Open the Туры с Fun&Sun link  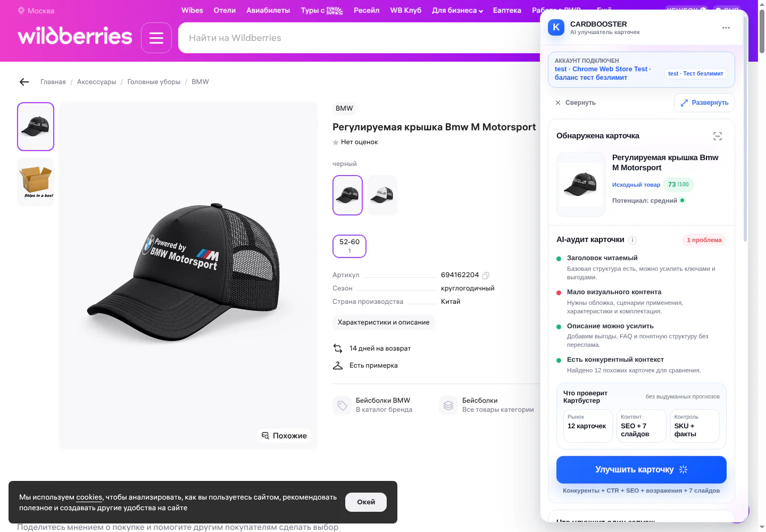pyautogui.click(x=322, y=11)
